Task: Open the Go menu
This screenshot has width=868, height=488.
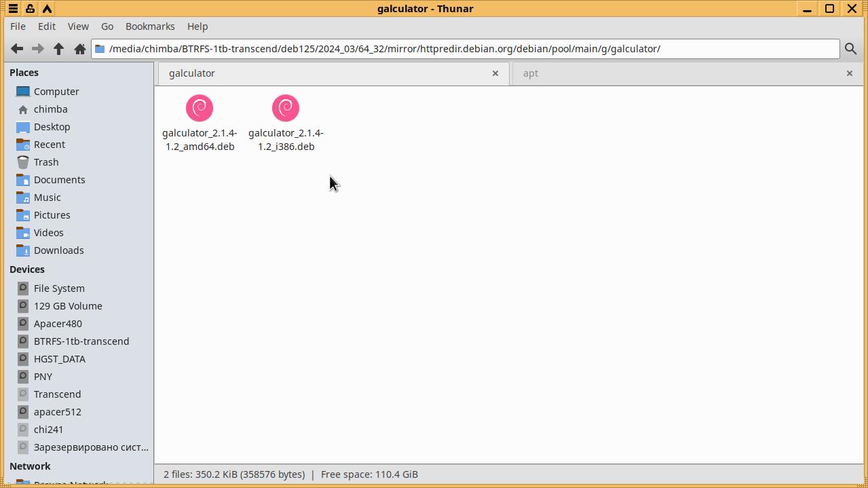Action: click(x=107, y=26)
